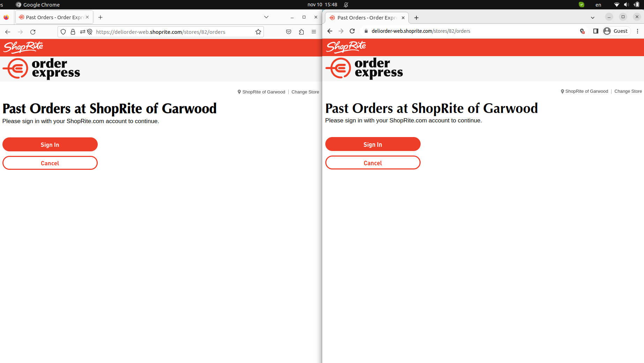Click the ShopRite logo in the red header
The width and height of the screenshot is (644, 363).
pos(23,47)
